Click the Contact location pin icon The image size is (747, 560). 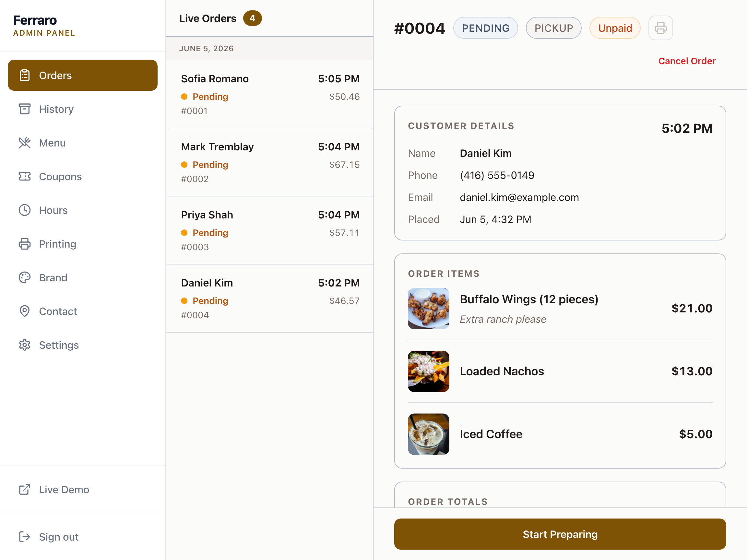pos(25,311)
